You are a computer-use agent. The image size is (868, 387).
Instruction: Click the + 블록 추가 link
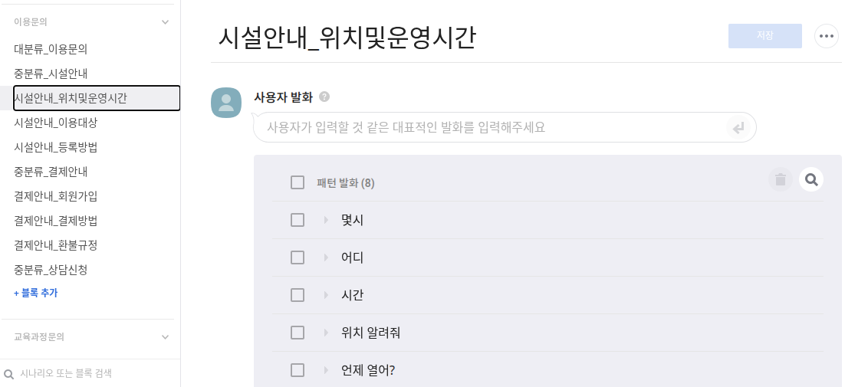click(35, 293)
